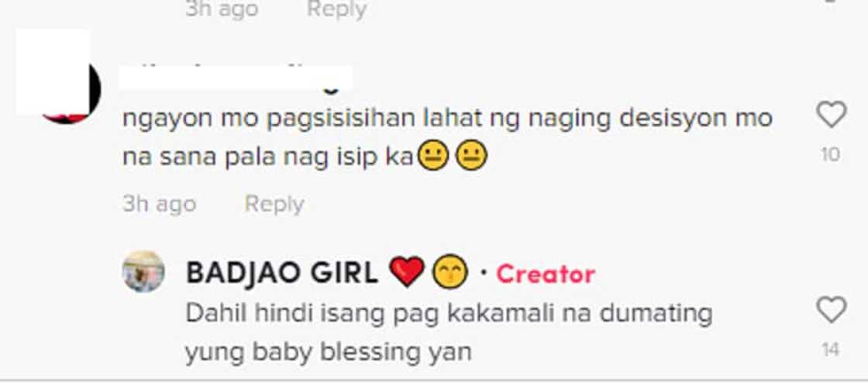
Task: Click the masked username above the comment
Action: coord(236,78)
